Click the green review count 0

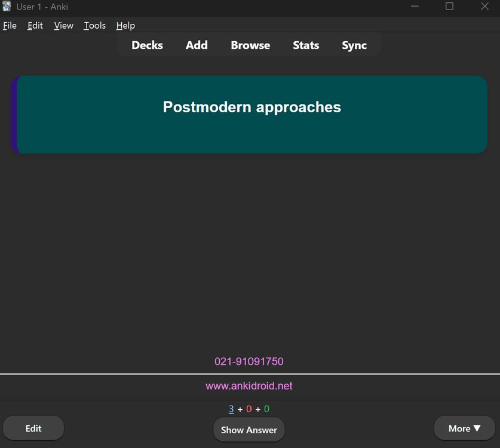click(x=267, y=409)
